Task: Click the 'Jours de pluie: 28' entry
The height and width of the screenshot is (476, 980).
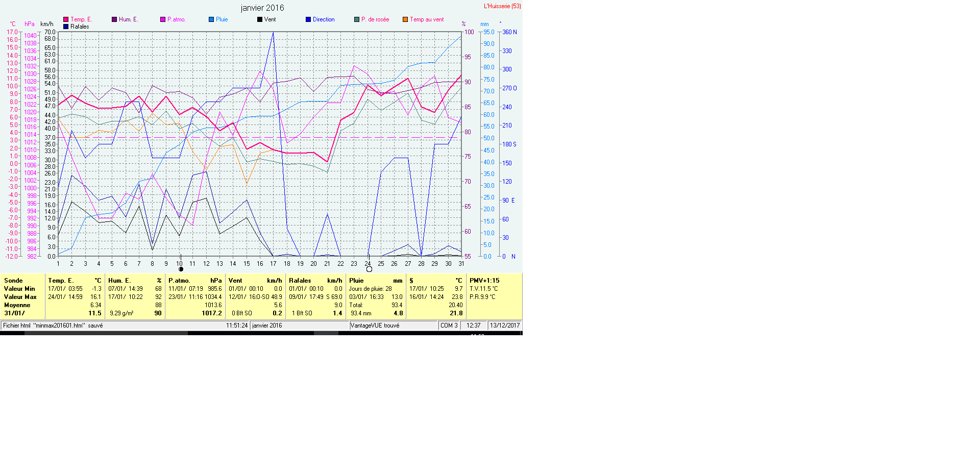Action: [371, 289]
